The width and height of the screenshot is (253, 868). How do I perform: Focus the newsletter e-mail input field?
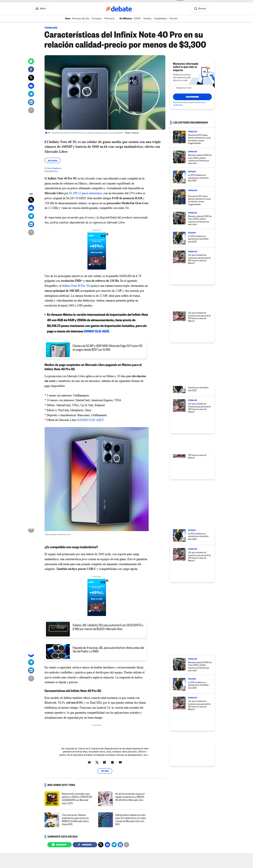pyautogui.click(x=192, y=88)
